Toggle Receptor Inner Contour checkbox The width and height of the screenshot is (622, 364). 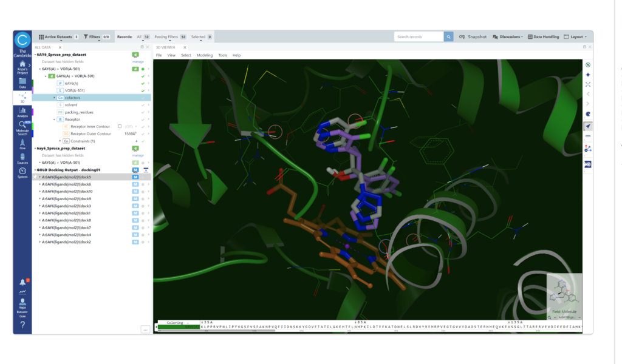pyautogui.click(x=120, y=126)
